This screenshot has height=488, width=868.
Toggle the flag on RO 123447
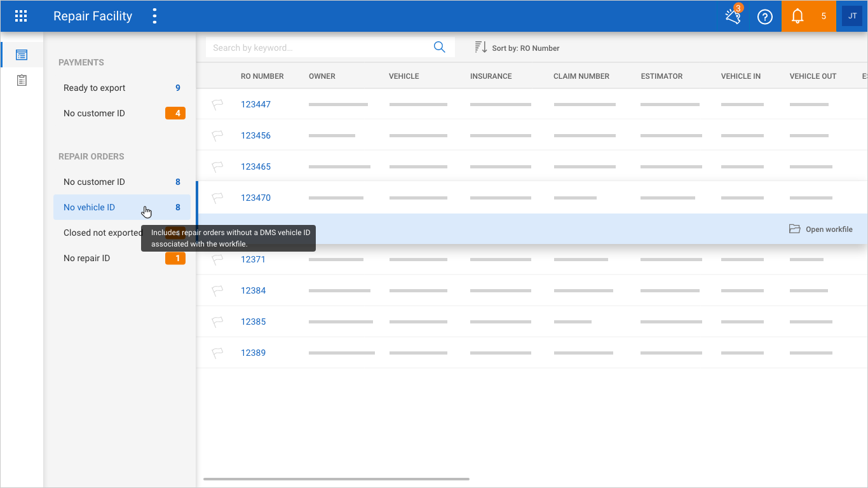point(218,105)
